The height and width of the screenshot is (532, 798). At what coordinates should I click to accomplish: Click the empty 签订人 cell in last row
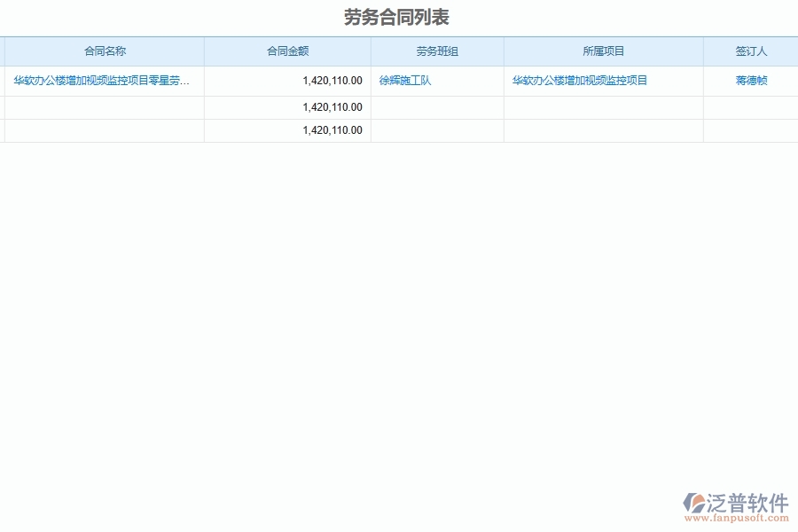pyautogui.click(x=749, y=129)
